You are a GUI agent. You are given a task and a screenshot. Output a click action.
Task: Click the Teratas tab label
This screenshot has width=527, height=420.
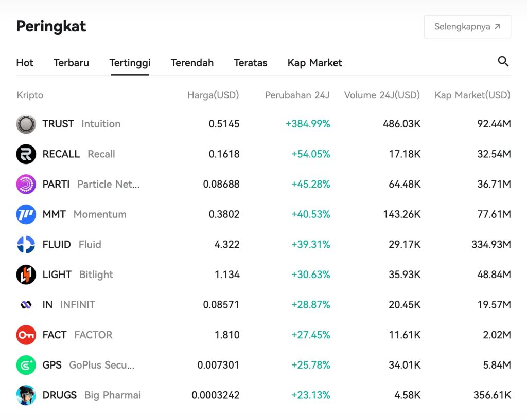(x=251, y=62)
